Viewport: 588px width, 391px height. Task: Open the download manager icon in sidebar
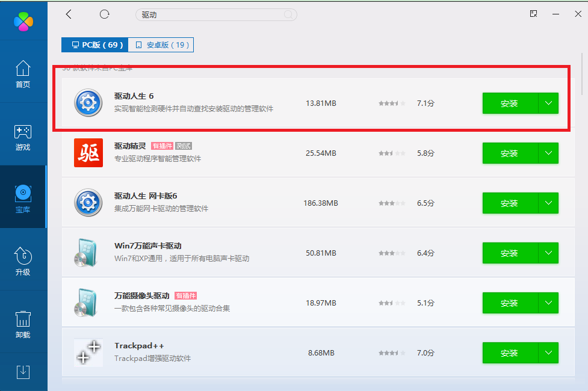(x=23, y=372)
